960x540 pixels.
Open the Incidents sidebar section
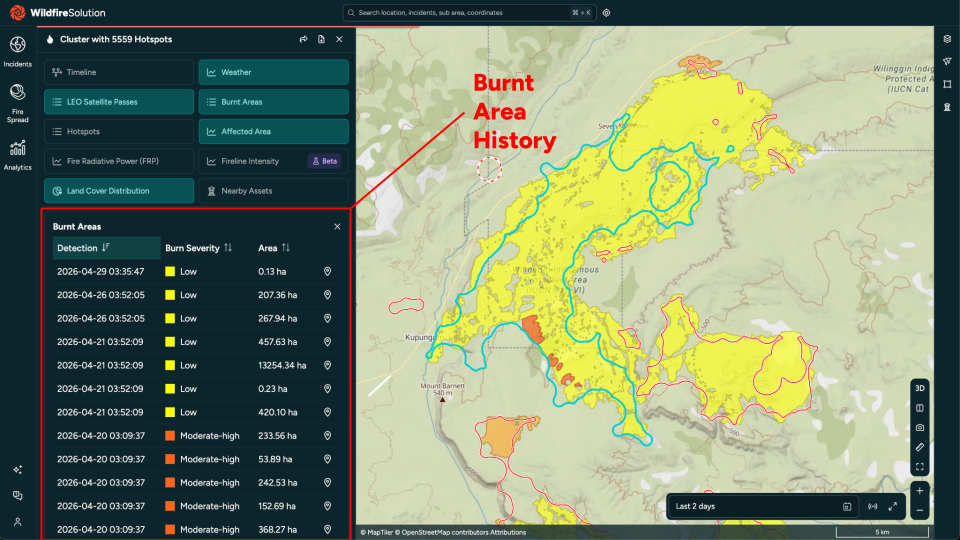(17, 51)
